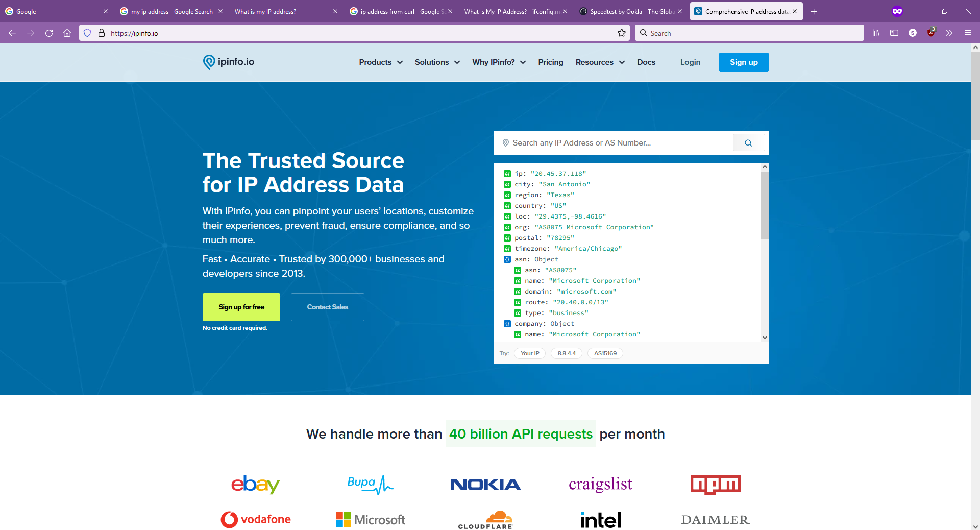This screenshot has height=530, width=980.
Task: Click the site security padlock icon
Action: coord(102,33)
